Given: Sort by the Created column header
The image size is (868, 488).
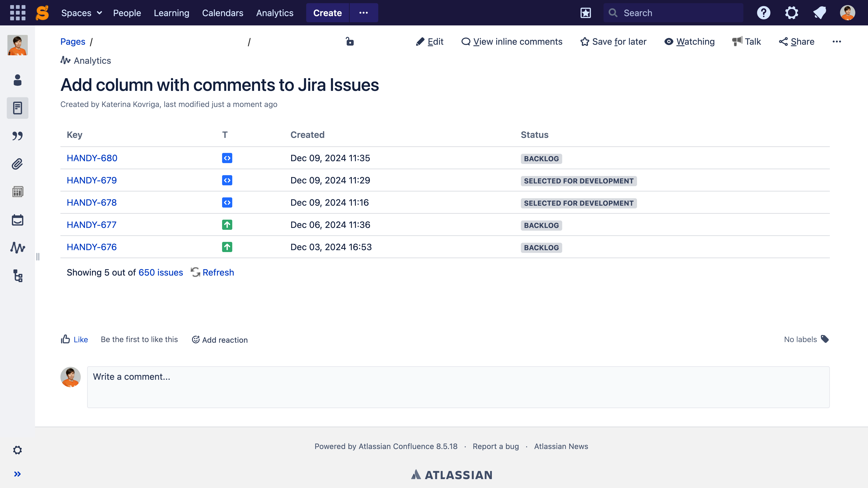Looking at the screenshot, I should click(307, 135).
